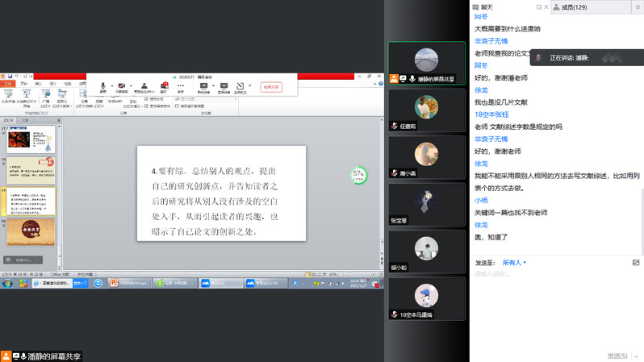Pop out the chat panel window icon
Image resolution: width=644 pixels, height=362 pixels.
coord(539,6)
